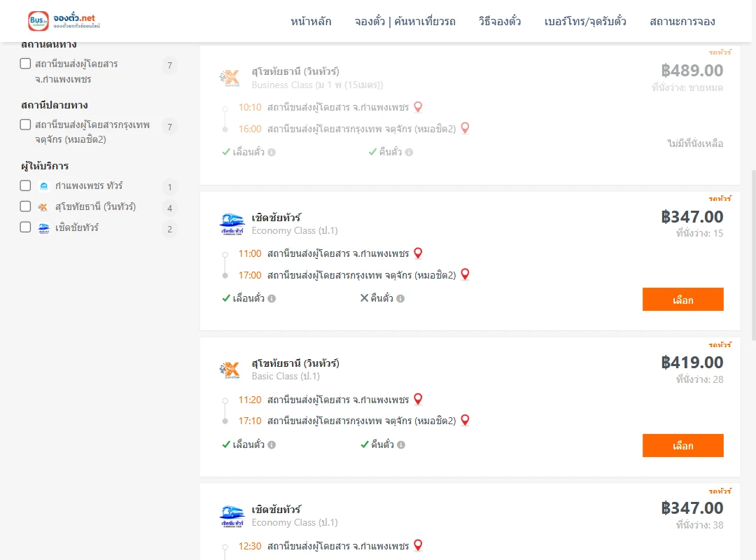Screen dimensions: 756x560
Task: Open map pin for 16:00 หมอชิต2 arrival
Action: [x=465, y=128]
